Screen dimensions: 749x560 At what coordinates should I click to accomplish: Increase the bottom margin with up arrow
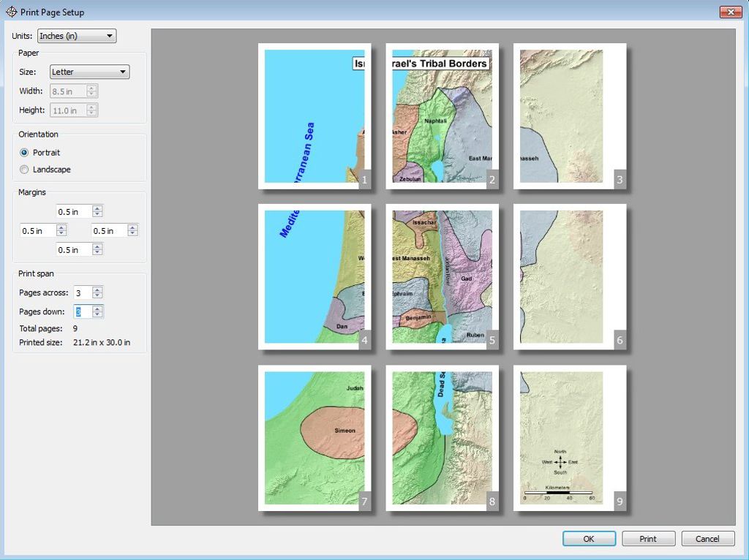(x=97, y=246)
